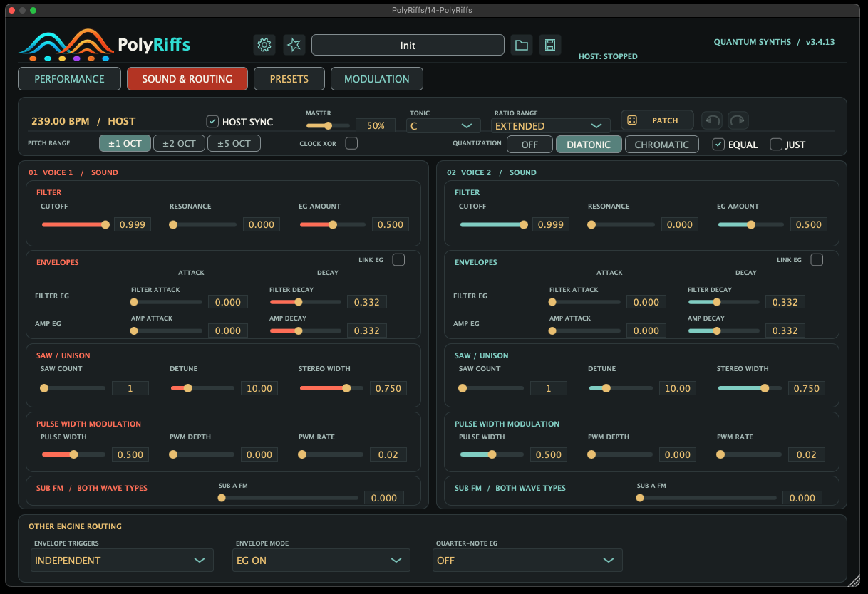This screenshot has height=594, width=868.
Task: Click Voice 1 SAW COUNT value field
Action: coord(130,388)
